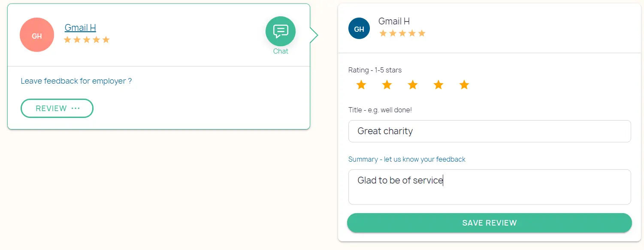
Task: Click the salmon GH avatar circle
Action: (x=37, y=35)
